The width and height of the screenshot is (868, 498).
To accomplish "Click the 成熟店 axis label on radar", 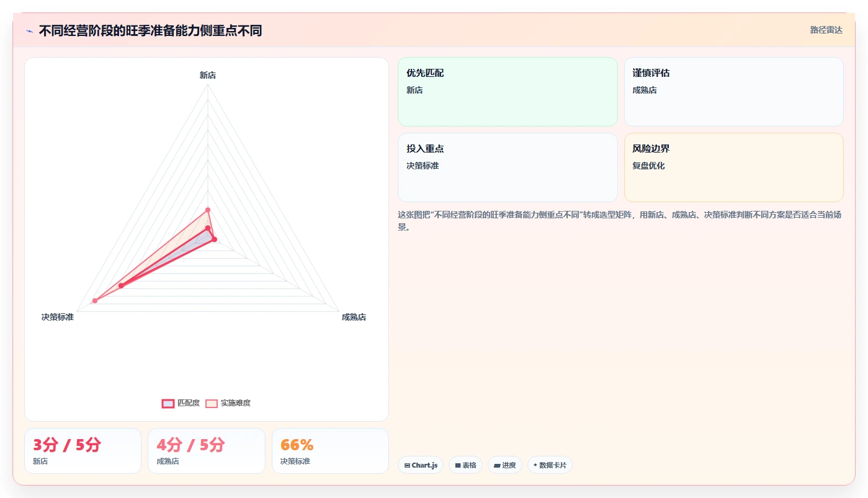I will pos(354,317).
